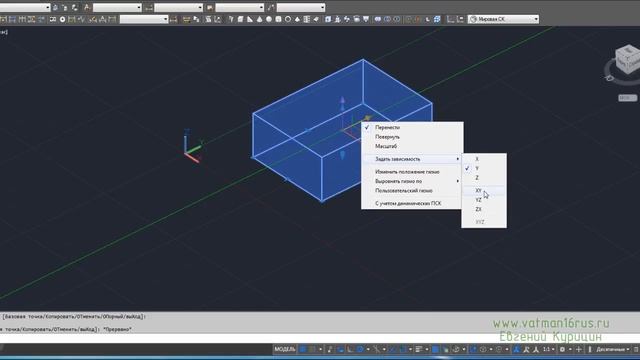Open the dimension style dropdown list

178,7
